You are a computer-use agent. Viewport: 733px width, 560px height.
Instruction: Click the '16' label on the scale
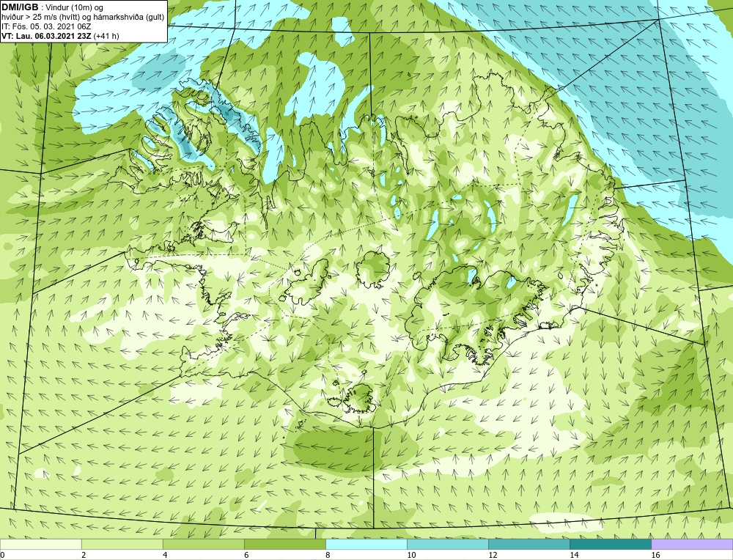coord(655,556)
